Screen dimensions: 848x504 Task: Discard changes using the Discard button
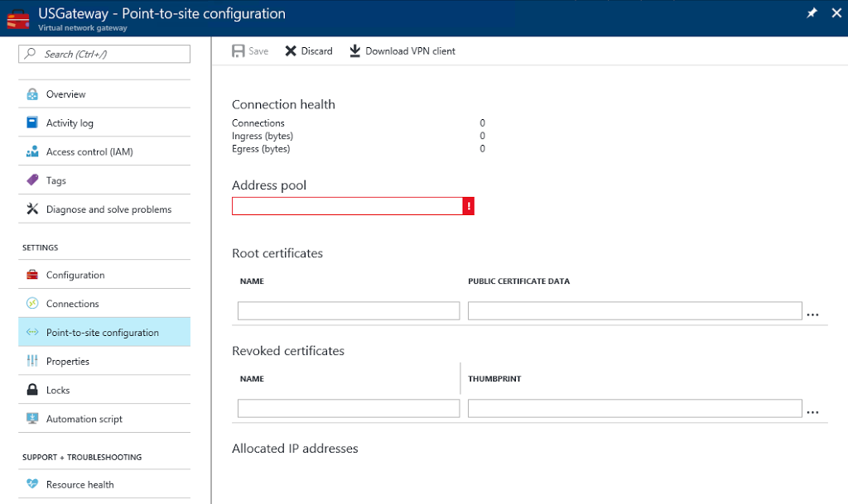(x=309, y=50)
